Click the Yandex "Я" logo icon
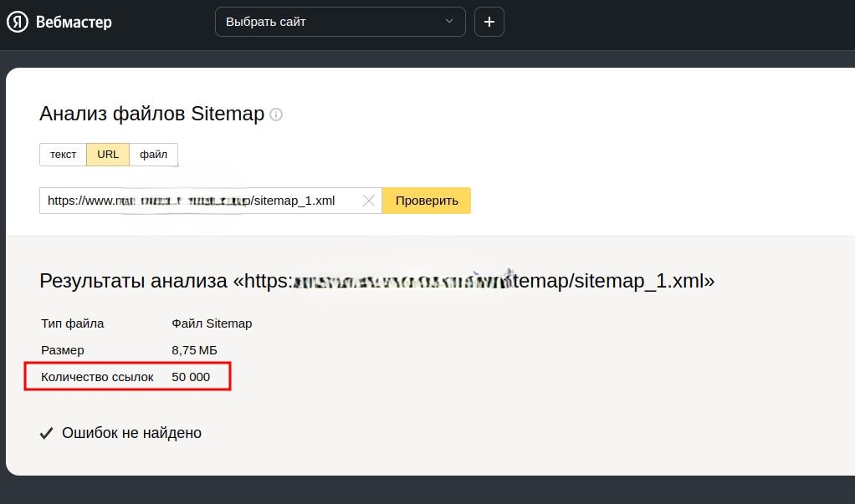Viewport: 855px width, 504px height. pos(18,22)
